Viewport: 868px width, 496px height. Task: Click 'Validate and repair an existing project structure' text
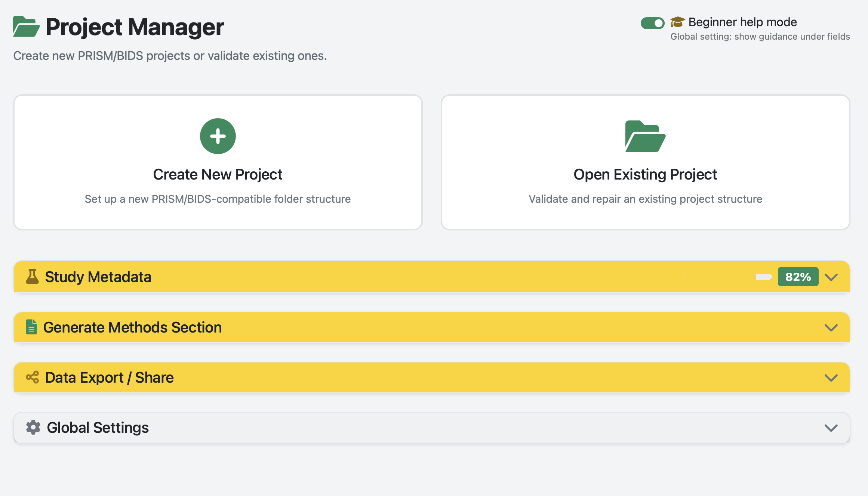click(x=645, y=199)
